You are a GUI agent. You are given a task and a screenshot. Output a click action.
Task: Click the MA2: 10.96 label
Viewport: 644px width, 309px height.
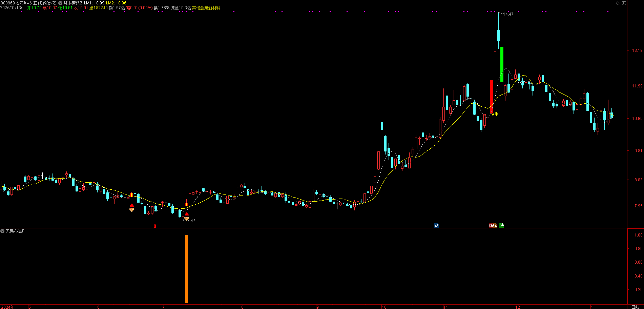pyautogui.click(x=116, y=3)
